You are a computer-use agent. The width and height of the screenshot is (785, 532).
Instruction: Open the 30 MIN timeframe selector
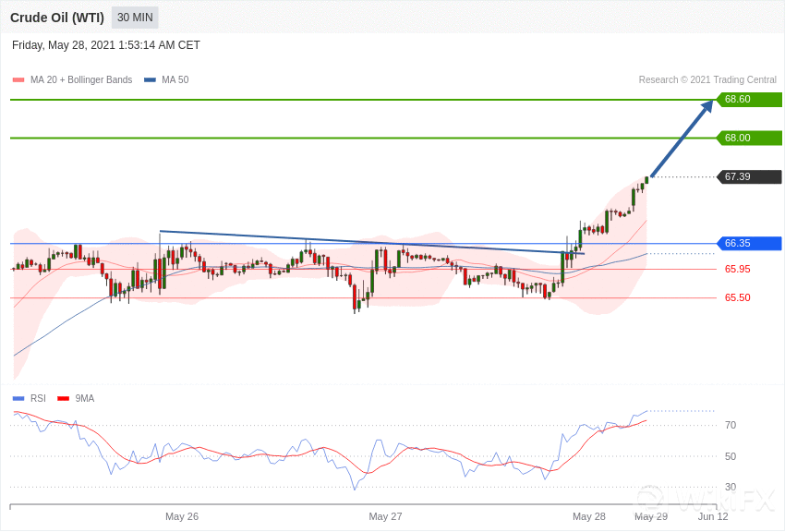[135, 18]
